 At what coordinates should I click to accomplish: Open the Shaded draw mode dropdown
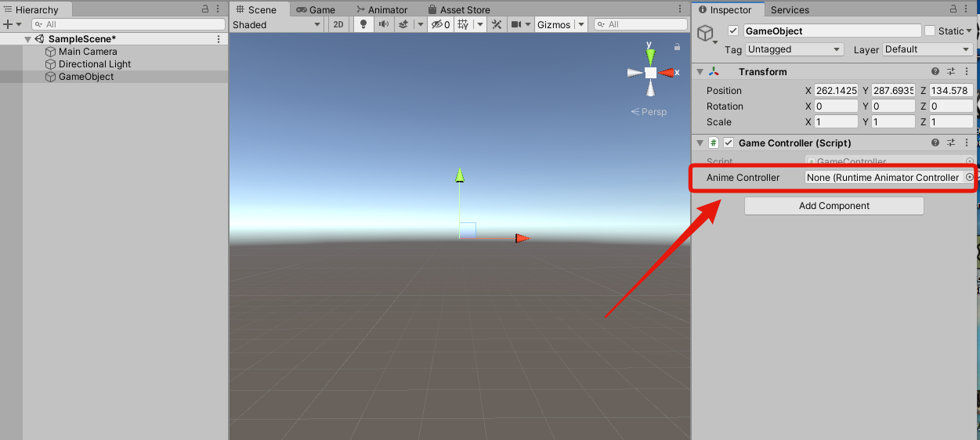pos(277,24)
